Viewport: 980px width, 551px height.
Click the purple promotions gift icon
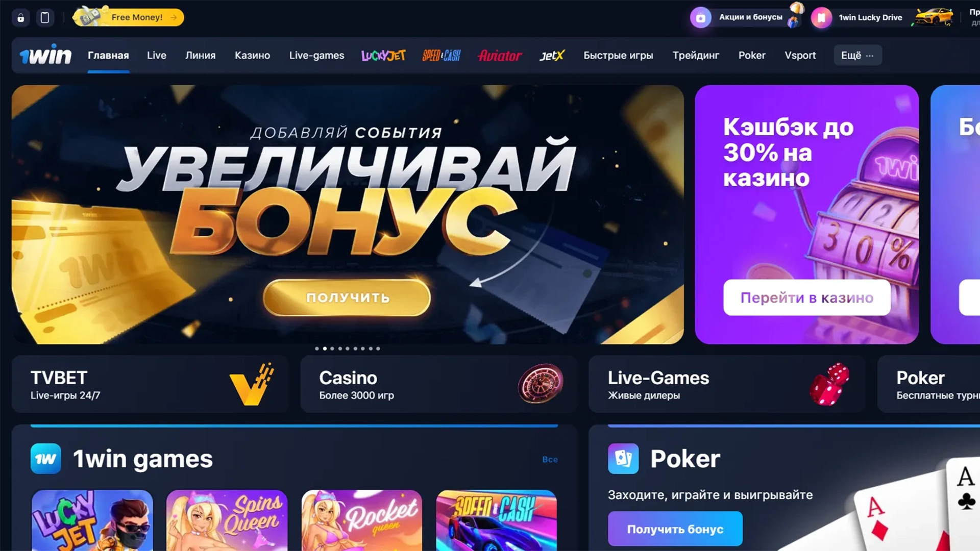(701, 18)
